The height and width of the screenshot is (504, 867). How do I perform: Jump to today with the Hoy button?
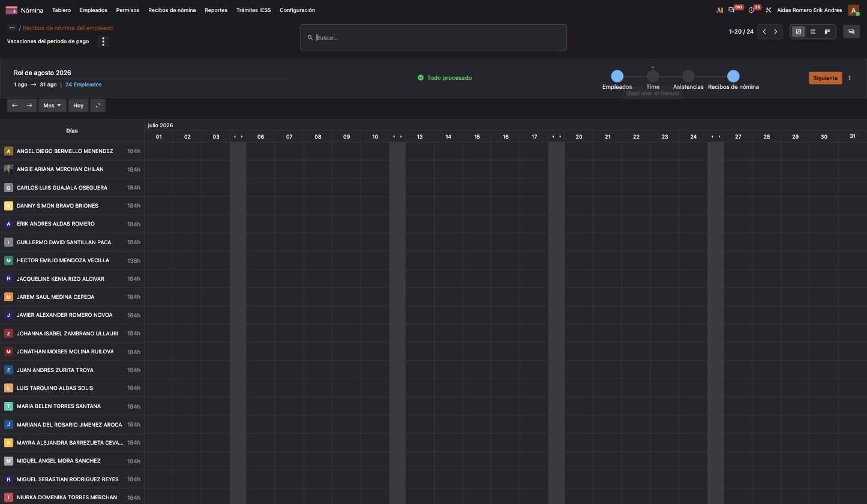[x=78, y=106]
